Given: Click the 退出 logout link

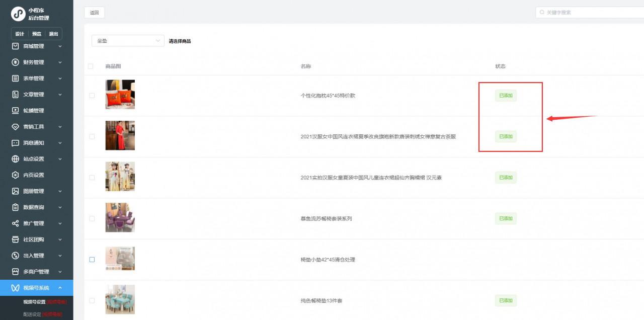Looking at the screenshot, I should tap(53, 34).
